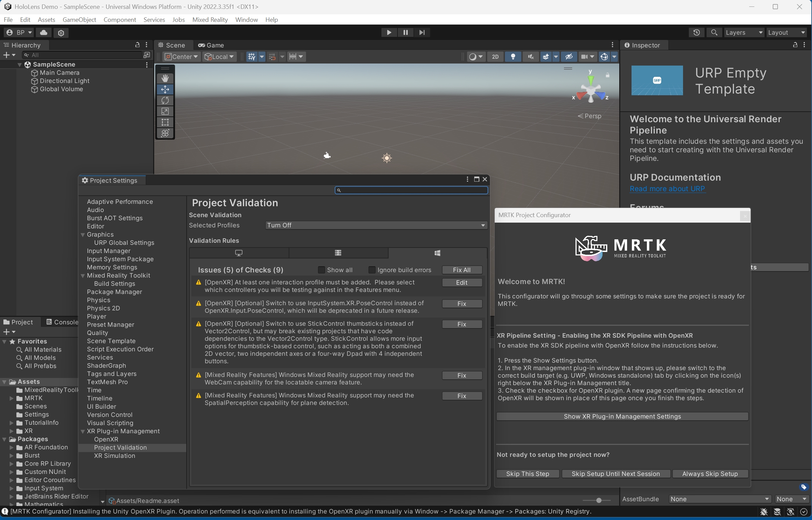812x520 pixels.
Task: Toggle scene lighting bulb icon
Action: coord(513,57)
